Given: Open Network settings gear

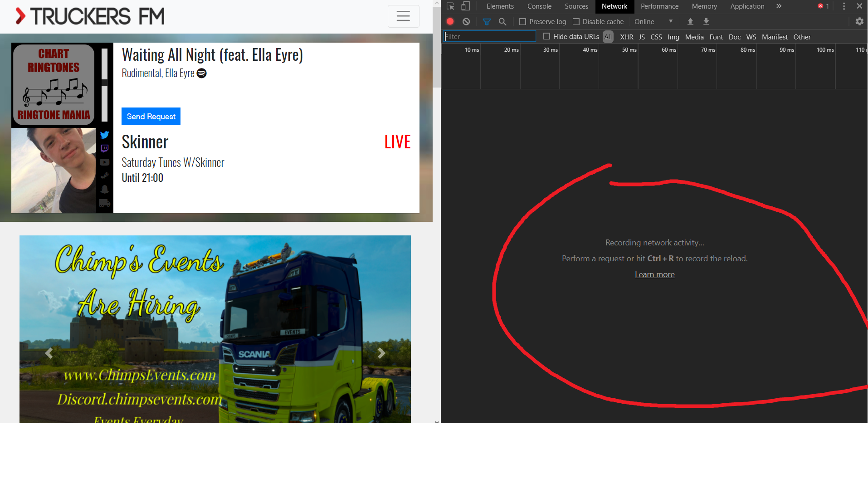Looking at the screenshot, I should [859, 21].
